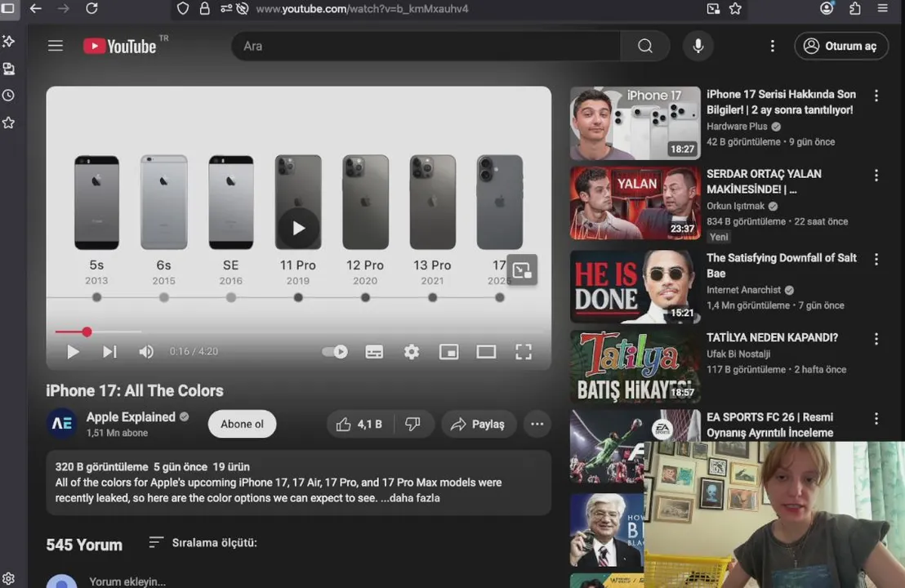Image resolution: width=905 pixels, height=588 pixels.
Task: Dislike the video with thumbs down
Action: tap(412, 424)
